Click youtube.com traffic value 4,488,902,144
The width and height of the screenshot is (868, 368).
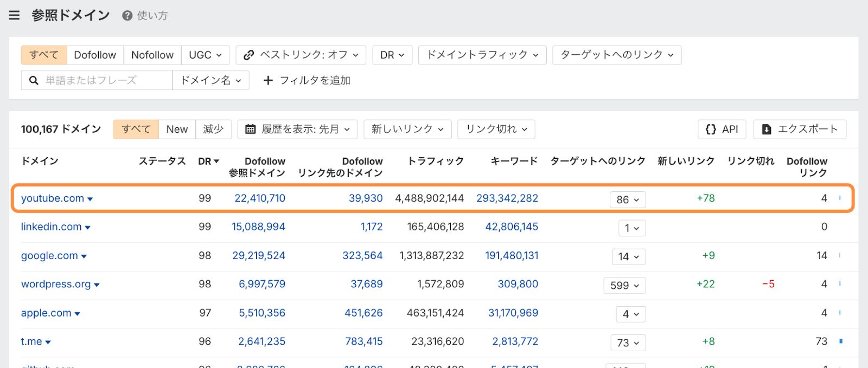click(430, 198)
